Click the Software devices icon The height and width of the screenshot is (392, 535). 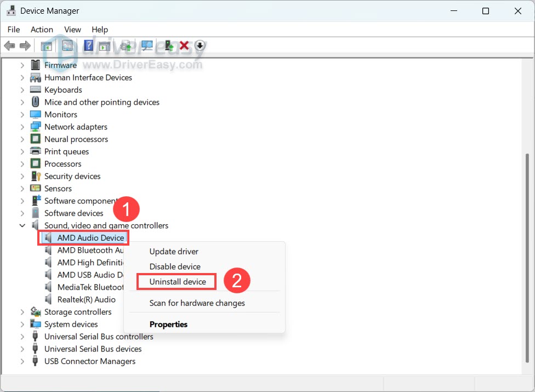pos(35,213)
